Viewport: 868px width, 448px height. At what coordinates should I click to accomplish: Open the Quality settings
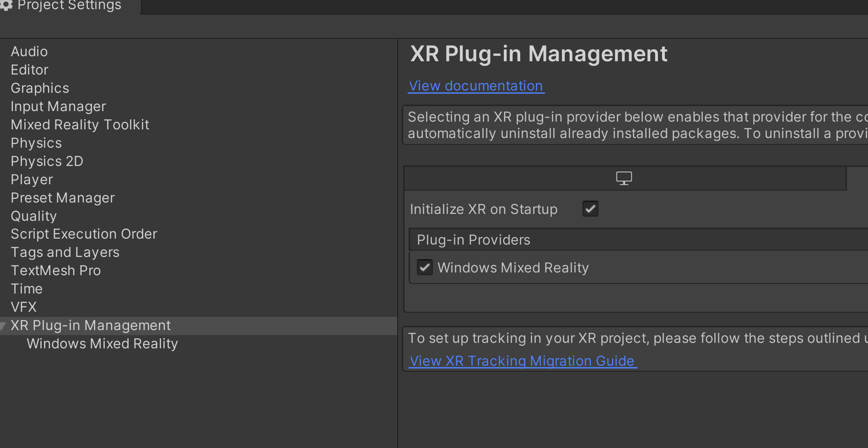click(34, 216)
